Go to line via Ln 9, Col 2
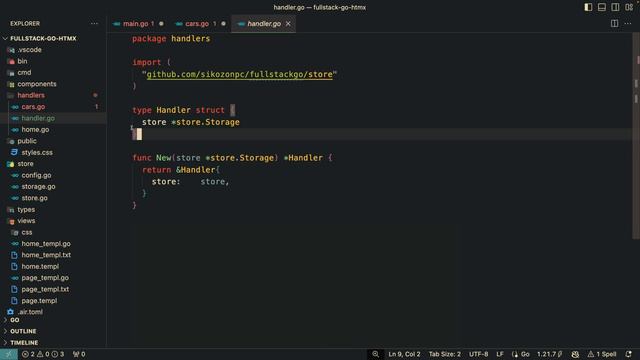Viewport: 640px width, 360px height. 404,354
